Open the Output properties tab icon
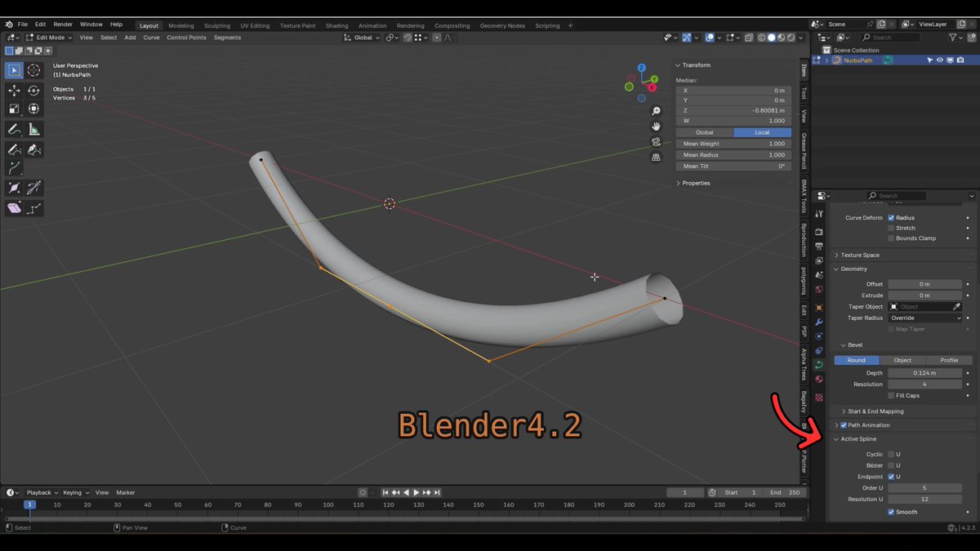Viewport: 980px width, 551px height. [x=819, y=246]
